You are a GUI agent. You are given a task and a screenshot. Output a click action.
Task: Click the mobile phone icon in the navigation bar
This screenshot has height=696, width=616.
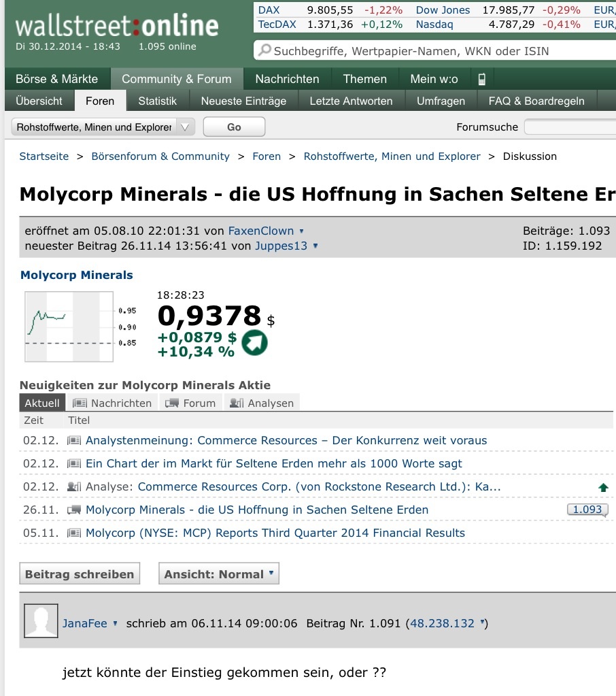point(482,79)
